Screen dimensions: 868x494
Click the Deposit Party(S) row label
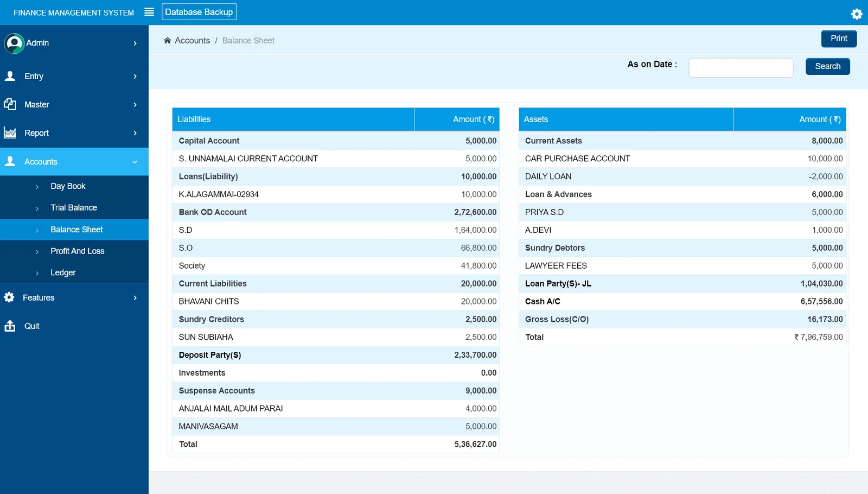(x=210, y=355)
